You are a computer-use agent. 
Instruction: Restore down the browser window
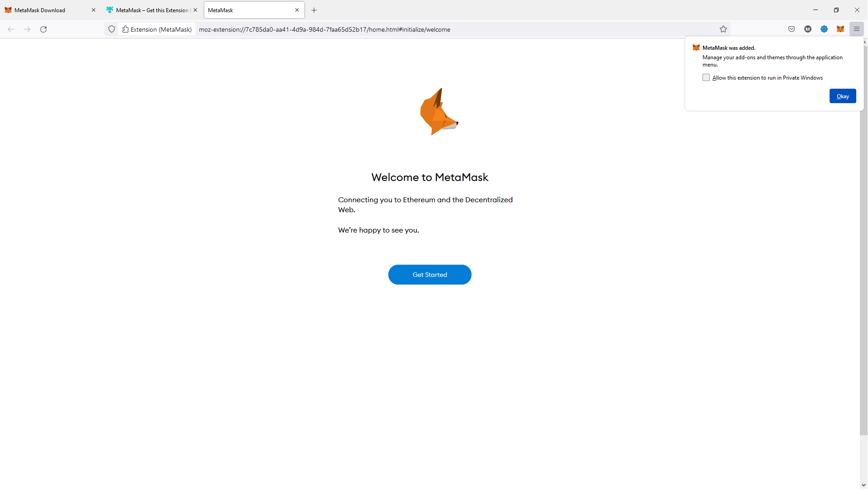pyautogui.click(x=836, y=10)
